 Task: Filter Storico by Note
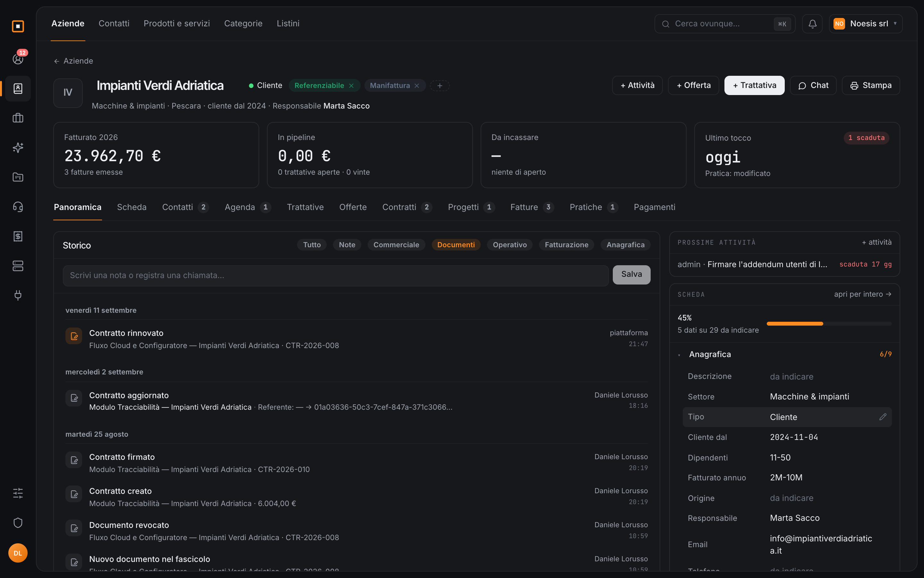[x=347, y=245]
